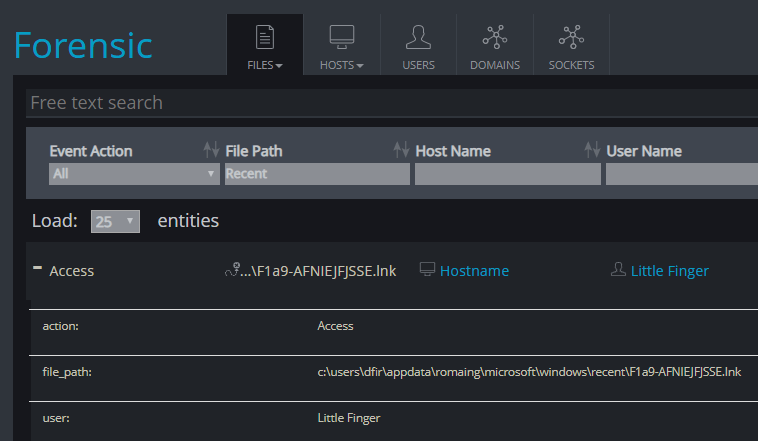
Task: Click the 'action:' detail label
Action: pos(60,326)
